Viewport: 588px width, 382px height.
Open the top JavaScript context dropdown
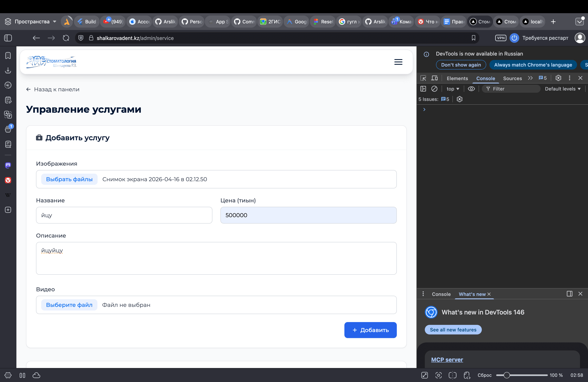pos(453,89)
